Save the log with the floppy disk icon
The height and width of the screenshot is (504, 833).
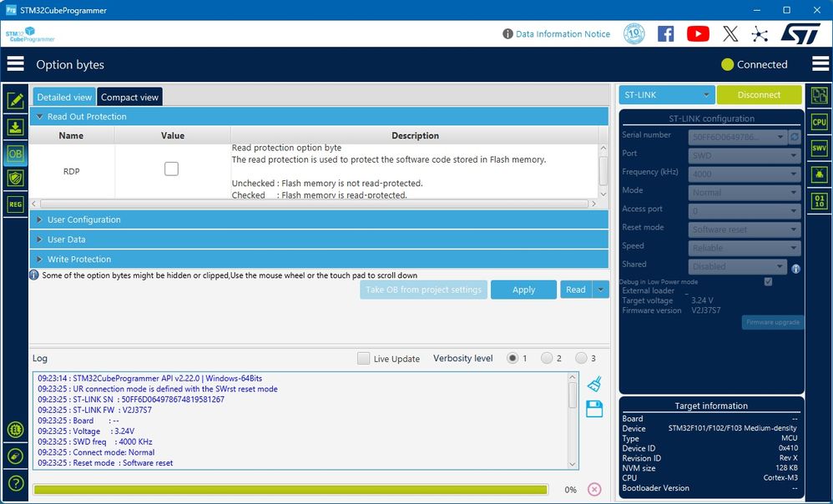[x=594, y=409]
